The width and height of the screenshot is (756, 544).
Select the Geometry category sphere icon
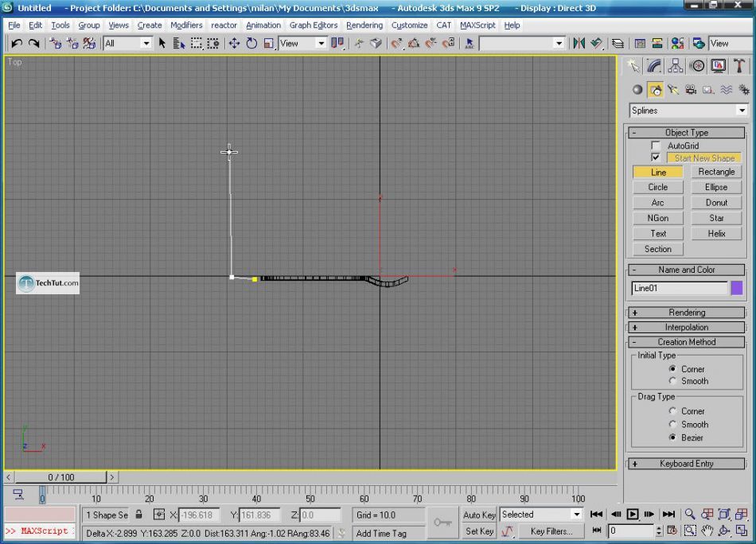637,90
